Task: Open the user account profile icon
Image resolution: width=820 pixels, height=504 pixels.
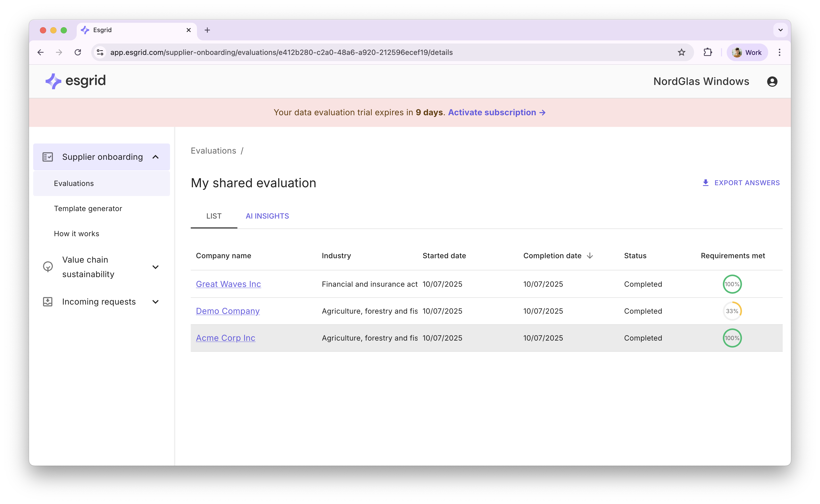Action: tap(772, 82)
